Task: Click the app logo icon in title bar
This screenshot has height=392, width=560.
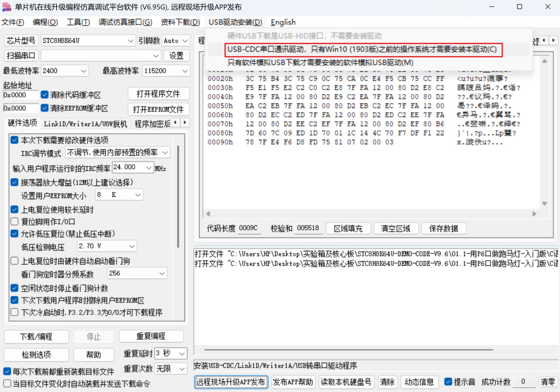Action: point(6,7)
